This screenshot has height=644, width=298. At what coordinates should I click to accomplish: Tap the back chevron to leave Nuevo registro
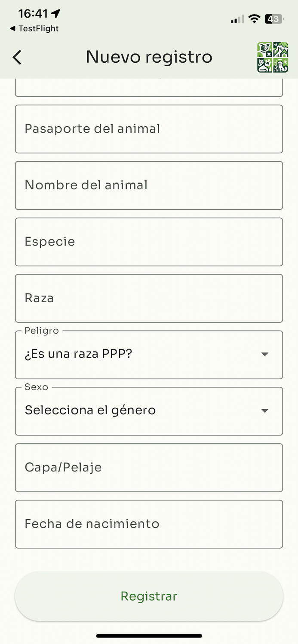pyautogui.click(x=17, y=57)
